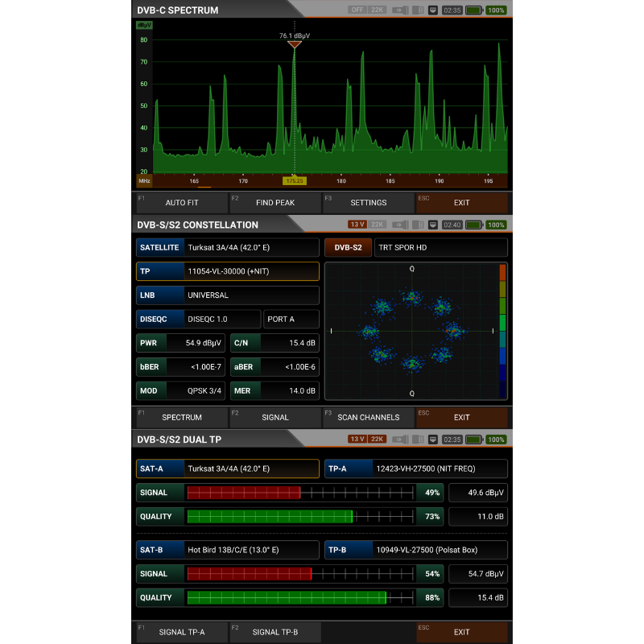
Task: Click TP-B QUALITY bar at 88%
Action: [x=300, y=597]
